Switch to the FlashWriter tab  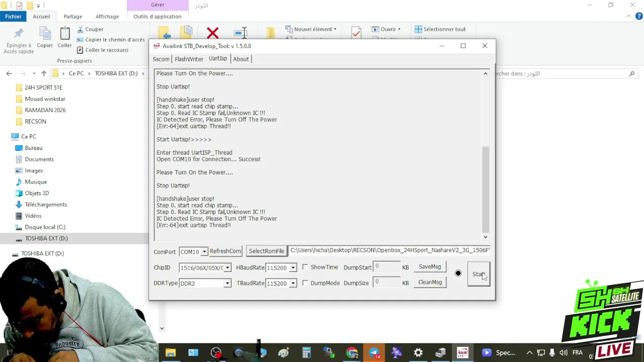189,59
